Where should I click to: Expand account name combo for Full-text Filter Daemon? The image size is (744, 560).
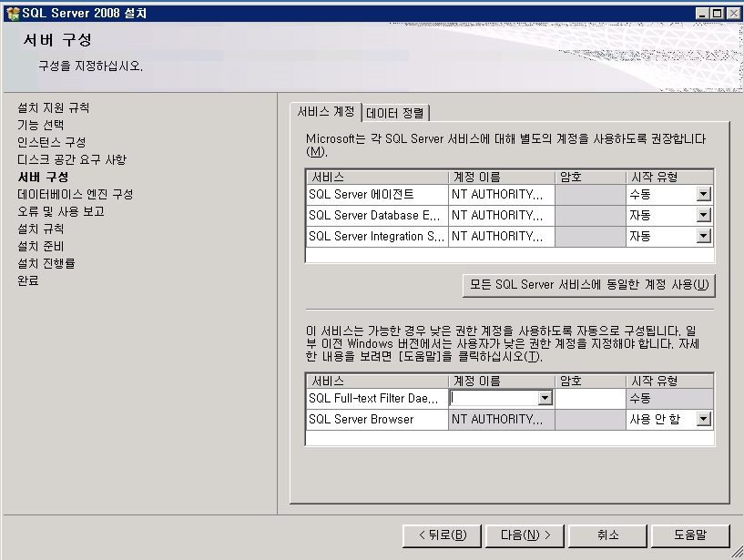coord(545,398)
